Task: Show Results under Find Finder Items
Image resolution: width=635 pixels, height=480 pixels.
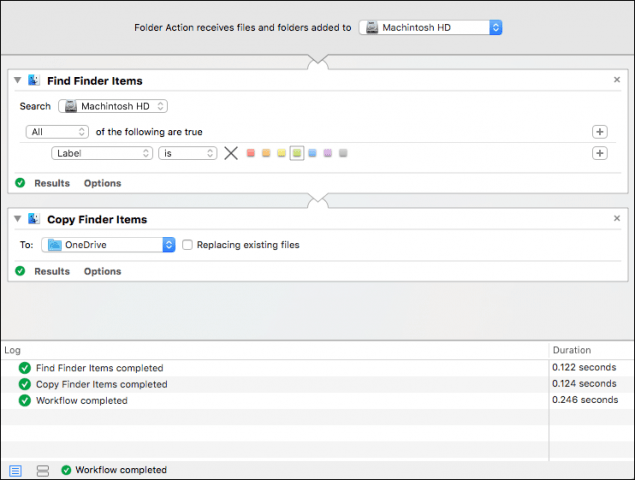Action: (52, 183)
